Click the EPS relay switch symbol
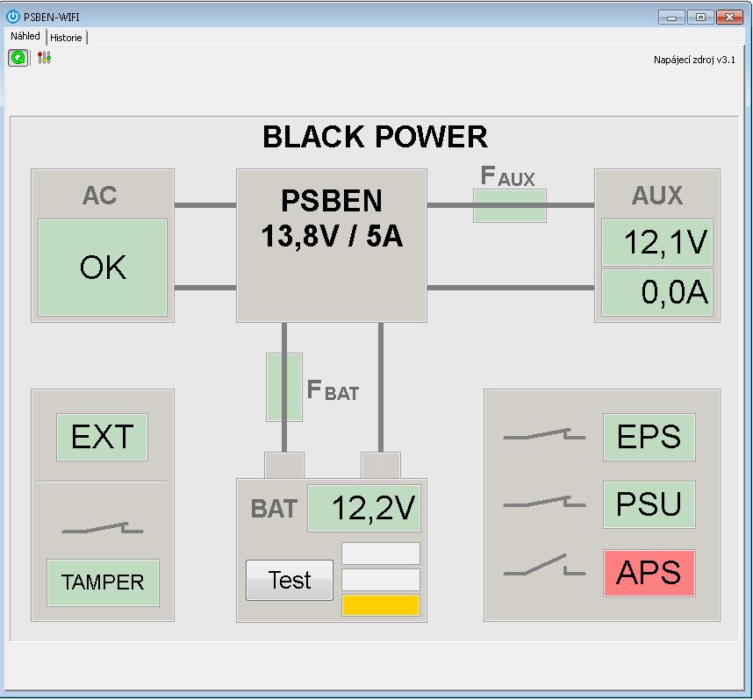The image size is (753, 700). pos(544,435)
